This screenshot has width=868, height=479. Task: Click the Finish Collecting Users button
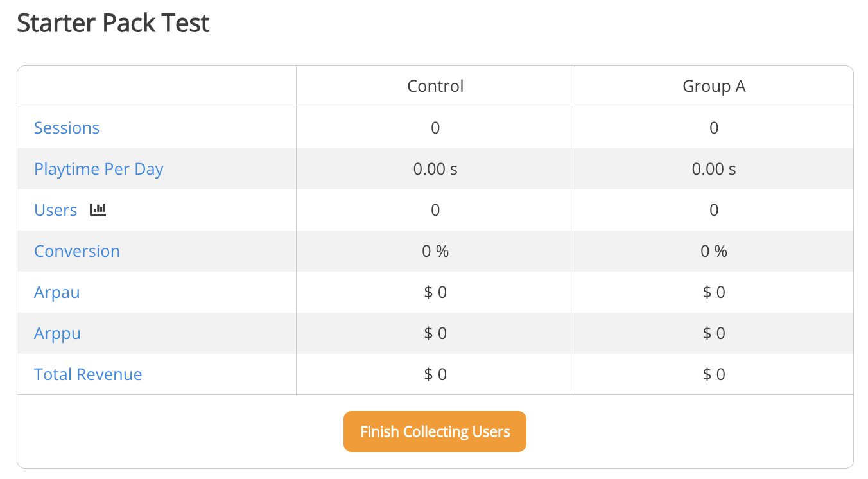click(435, 431)
